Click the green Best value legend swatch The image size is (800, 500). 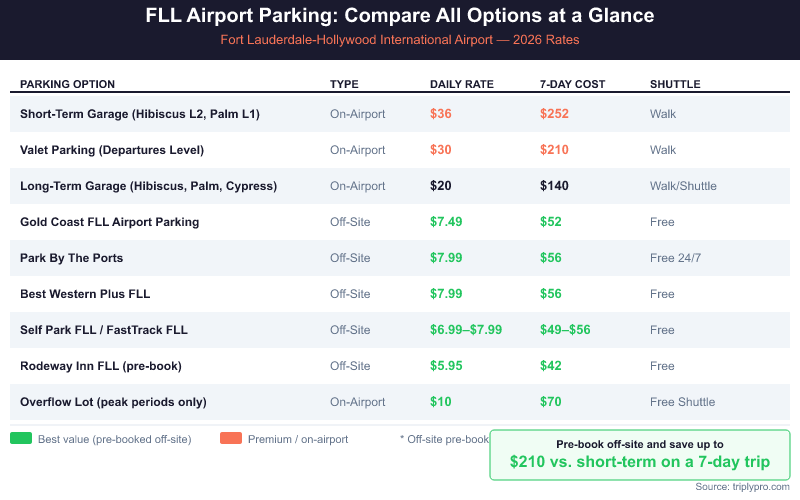(x=20, y=438)
